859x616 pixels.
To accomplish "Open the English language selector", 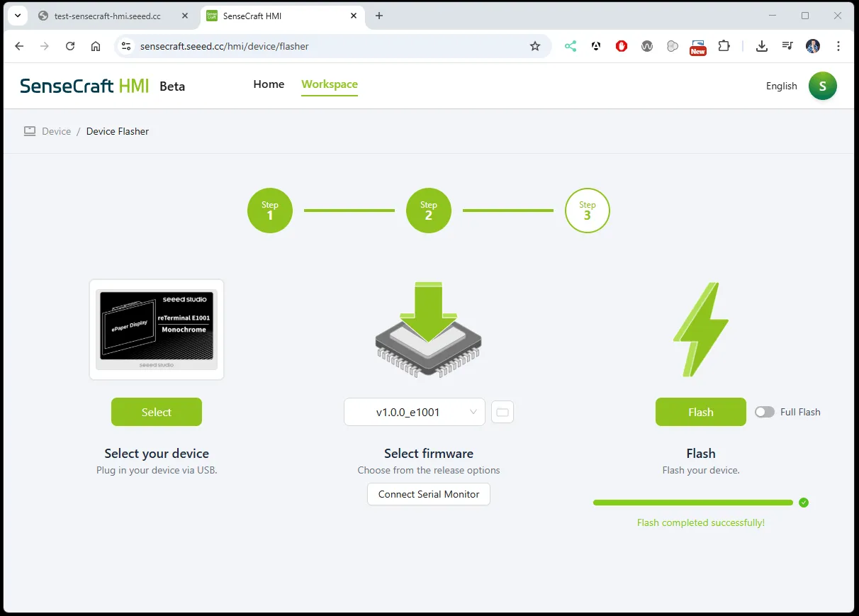I will coord(781,86).
